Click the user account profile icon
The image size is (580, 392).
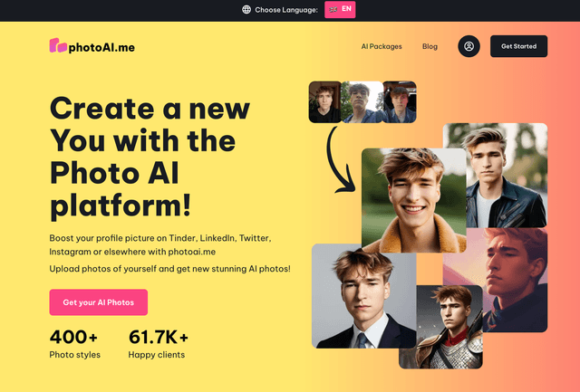(469, 46)
